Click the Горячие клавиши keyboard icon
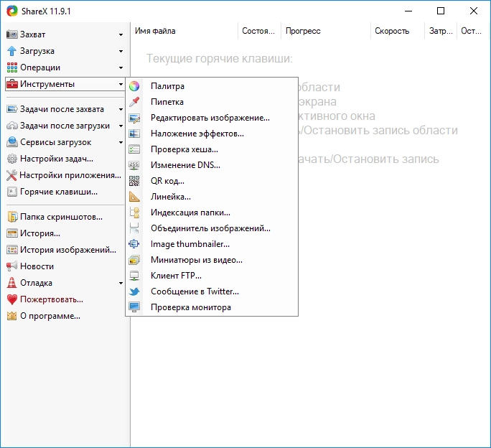This screenshot has width=491, height=448. (x=12, y=192)
